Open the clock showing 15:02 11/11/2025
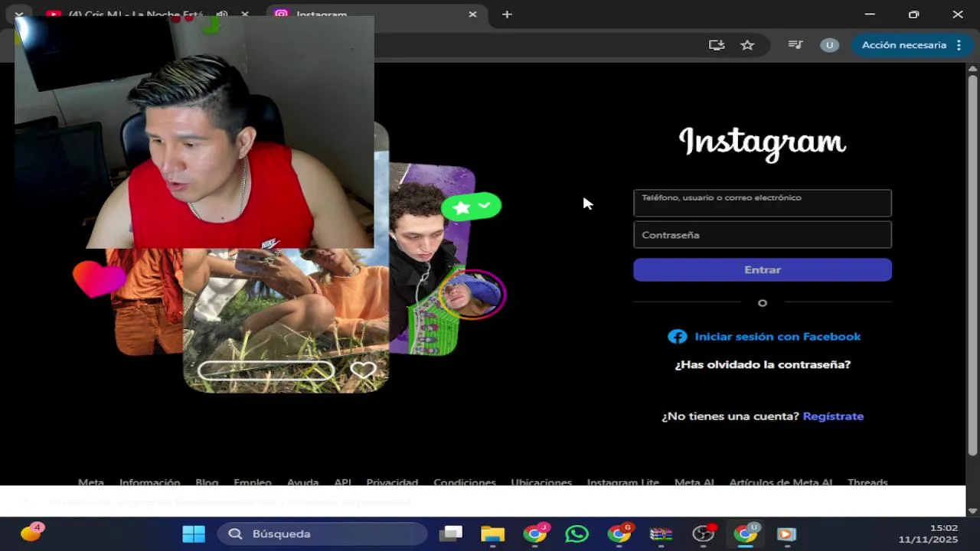This screenshot has width=980, height=551. (x=928, y=533)
